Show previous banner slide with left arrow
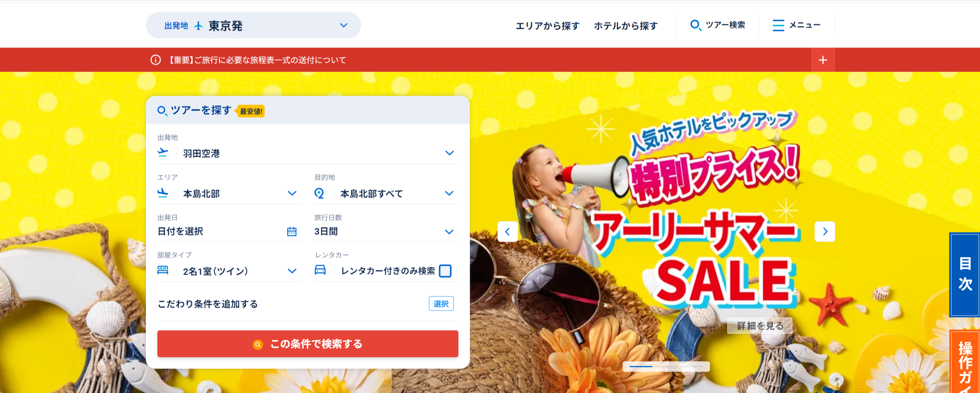This screenshot has height=393, width=980. click(507, 231)
